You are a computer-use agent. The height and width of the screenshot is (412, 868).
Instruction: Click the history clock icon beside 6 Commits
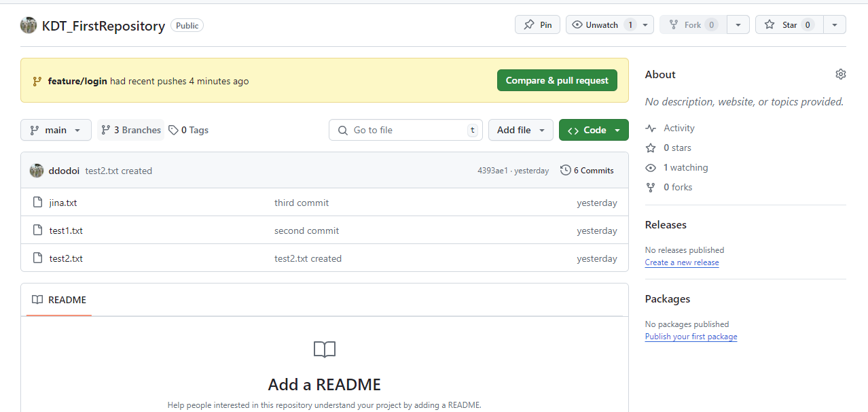click(565, 170)
